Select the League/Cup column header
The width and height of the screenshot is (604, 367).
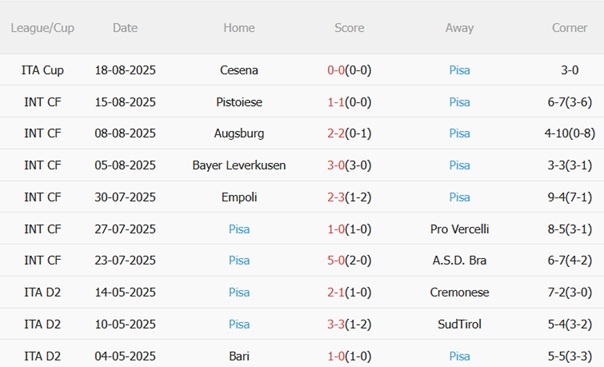click(42, 28)
